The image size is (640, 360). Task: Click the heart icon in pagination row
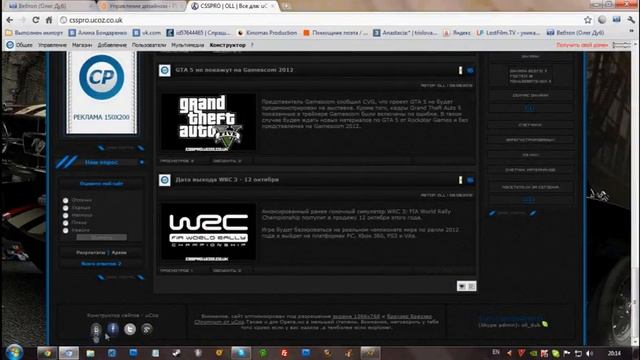point(462,286)
